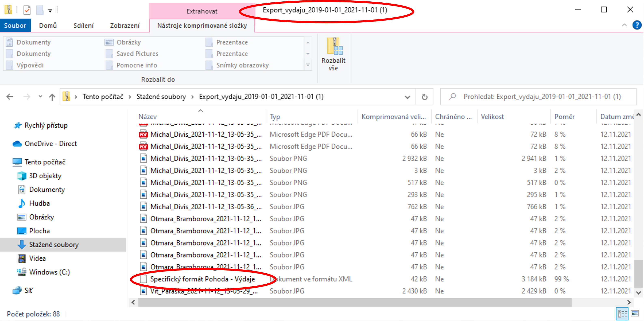Click Stažené soubory in the address bar
This screenshot has height=321, width=644.
[161, 97]
